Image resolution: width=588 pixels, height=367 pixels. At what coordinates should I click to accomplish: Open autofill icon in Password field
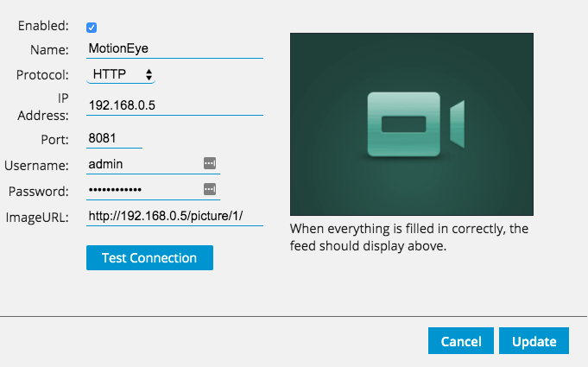[x=210, y=189]
